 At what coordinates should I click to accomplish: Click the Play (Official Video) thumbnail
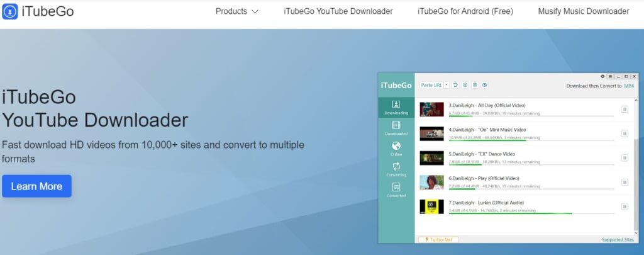tap(431, 182)
